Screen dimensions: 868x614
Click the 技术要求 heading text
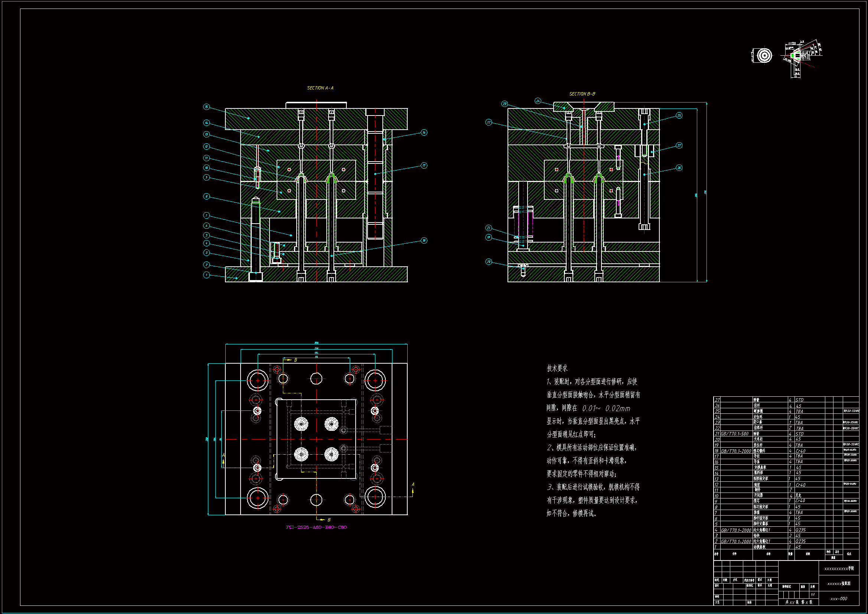point(557,368)
